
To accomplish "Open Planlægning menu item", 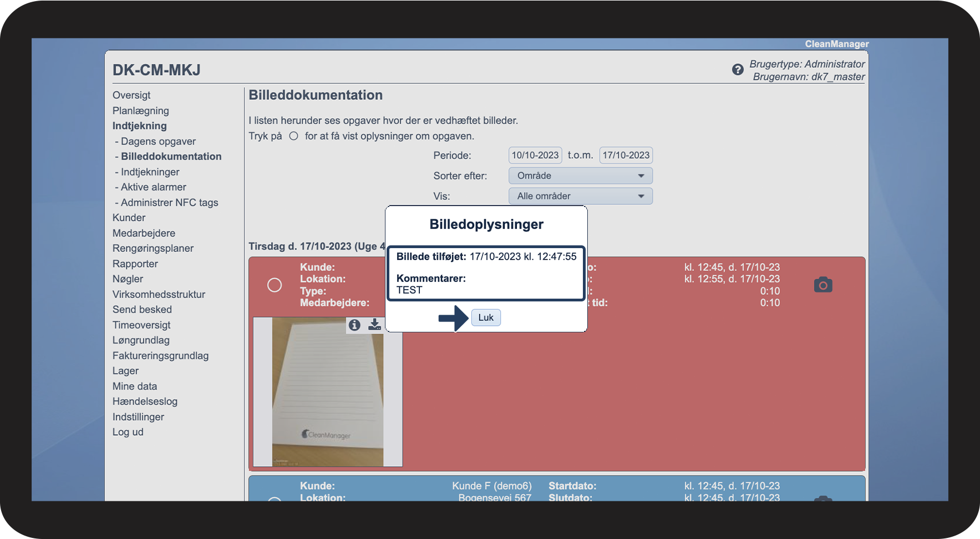I will tap(141, 110).
